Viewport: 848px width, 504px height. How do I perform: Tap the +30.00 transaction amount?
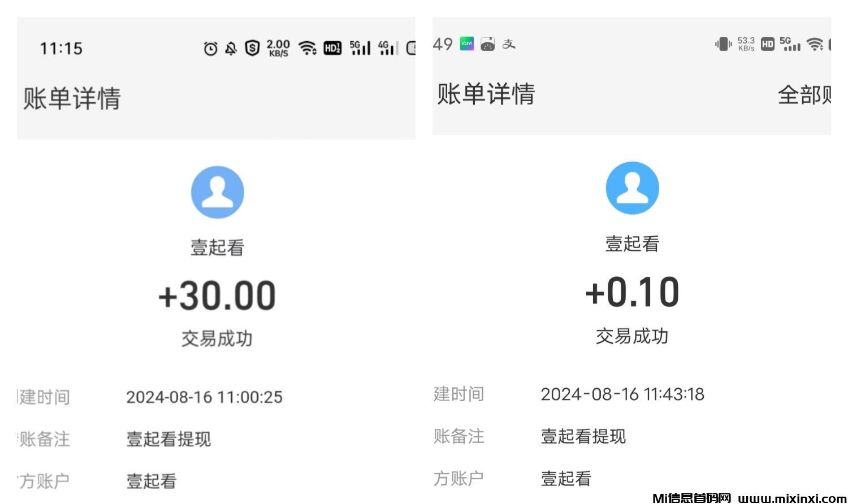pyautogui.click(x=217, y=296)
